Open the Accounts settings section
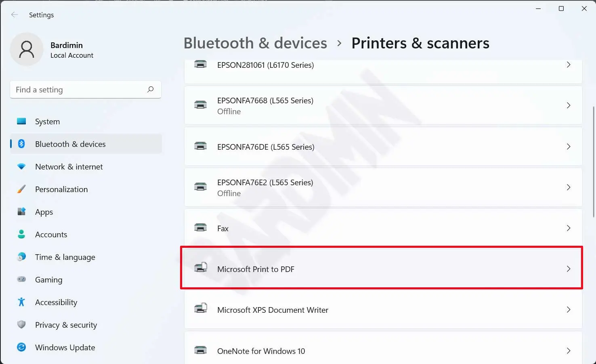Viewport: 596px width, 364px height. coord(51,234)
